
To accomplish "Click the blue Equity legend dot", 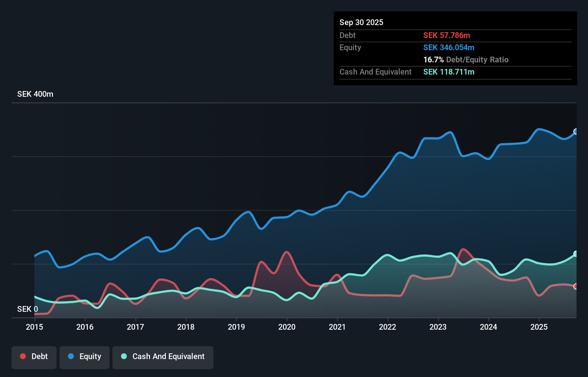I will pos(71,356).
